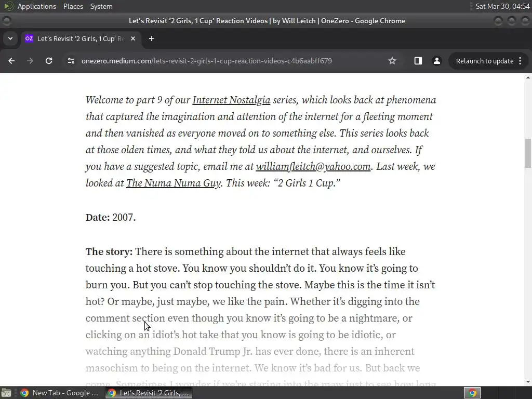
Task: Click the show desktop icon in bottom panel
Action: coord(6,393)
